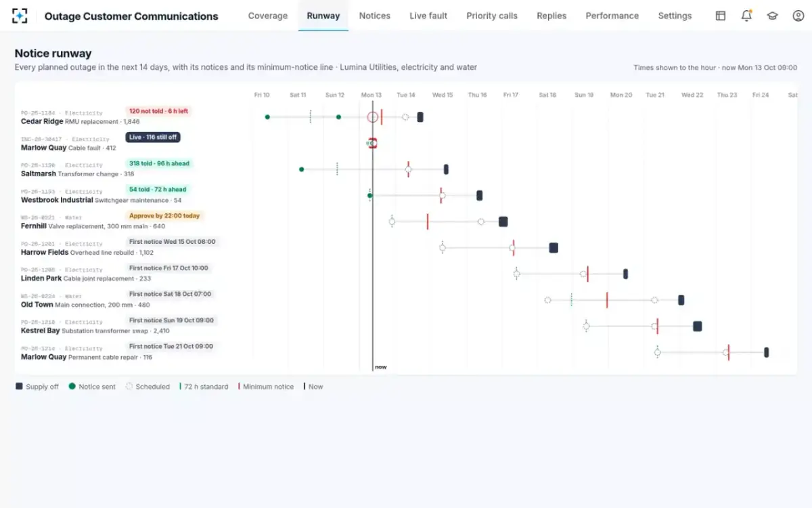812x508 pixels.
Task: Click '72 h standard' legend item
Action: tap(204, 387)
